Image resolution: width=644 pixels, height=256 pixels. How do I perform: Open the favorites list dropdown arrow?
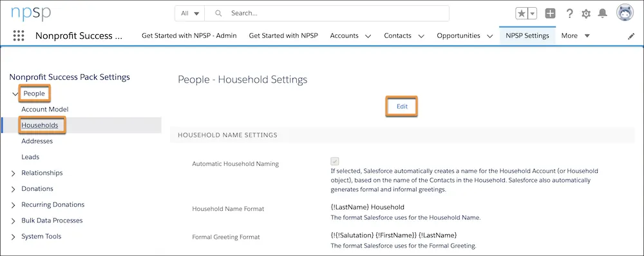533,14
